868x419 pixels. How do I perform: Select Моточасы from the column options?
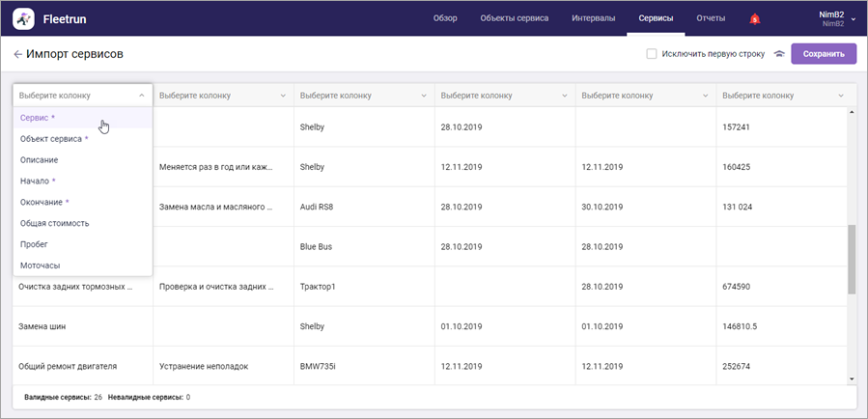click(41, 265)
